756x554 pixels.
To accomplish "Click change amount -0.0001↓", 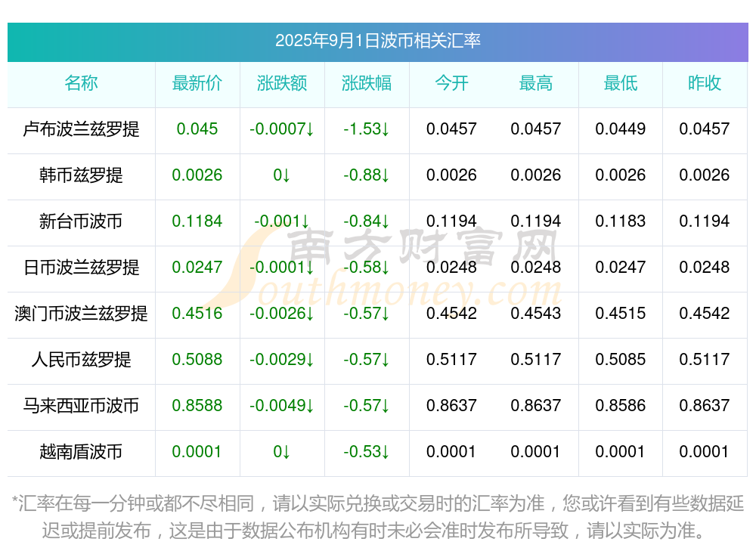I will point(282,267).
